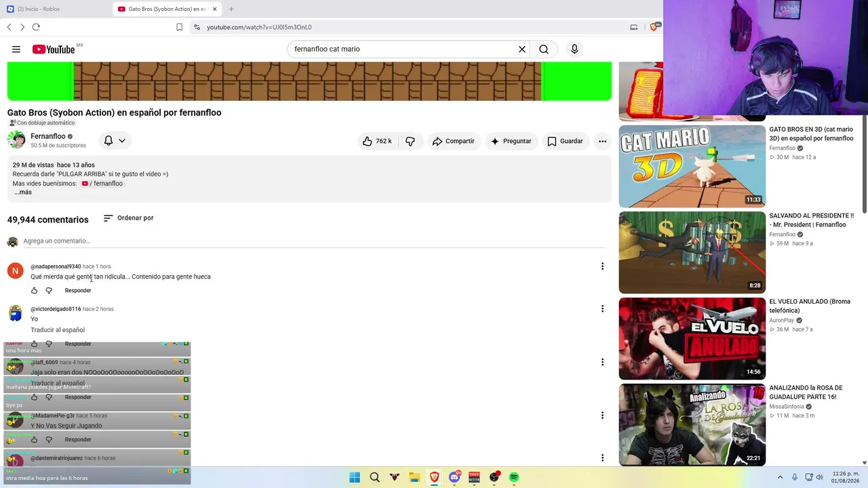Open the @victordelgado8116 username link
This screenshot has width=868, height=488.
click(56, 309)
